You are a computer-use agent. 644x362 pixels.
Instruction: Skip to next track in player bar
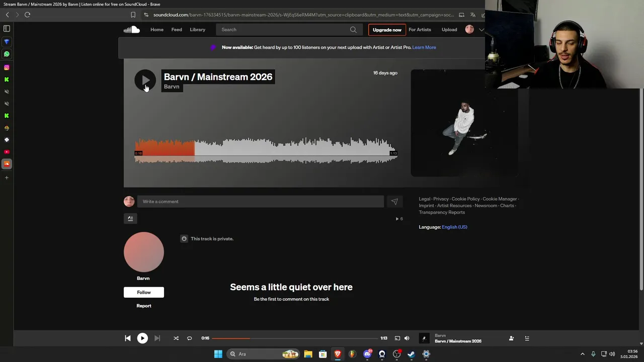[157, 338]
